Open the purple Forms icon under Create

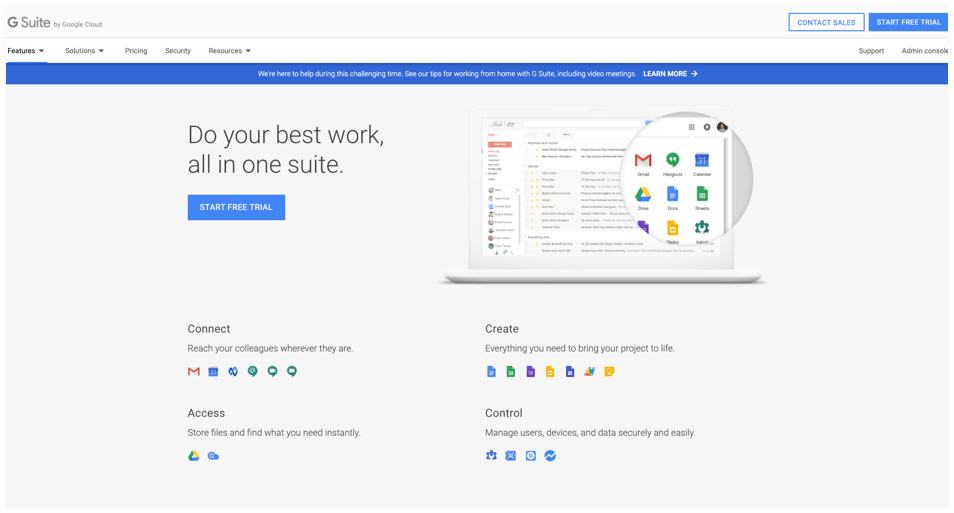tap(531, 371)
